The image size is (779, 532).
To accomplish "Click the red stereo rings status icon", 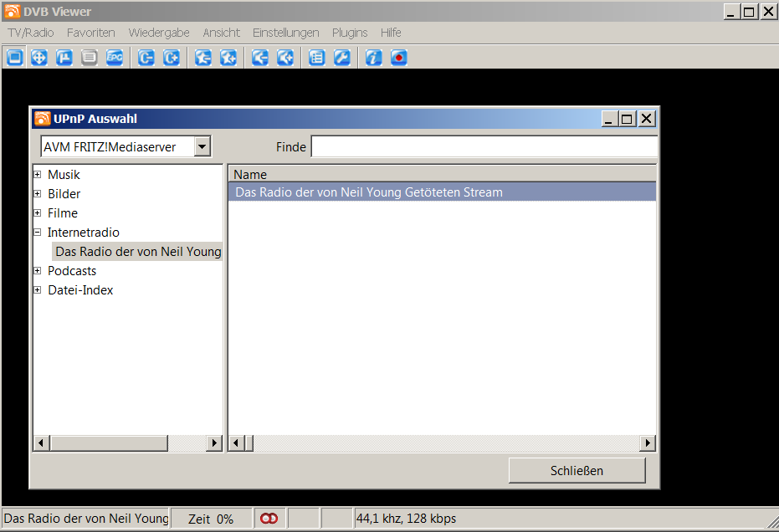I will coord(269,519).
